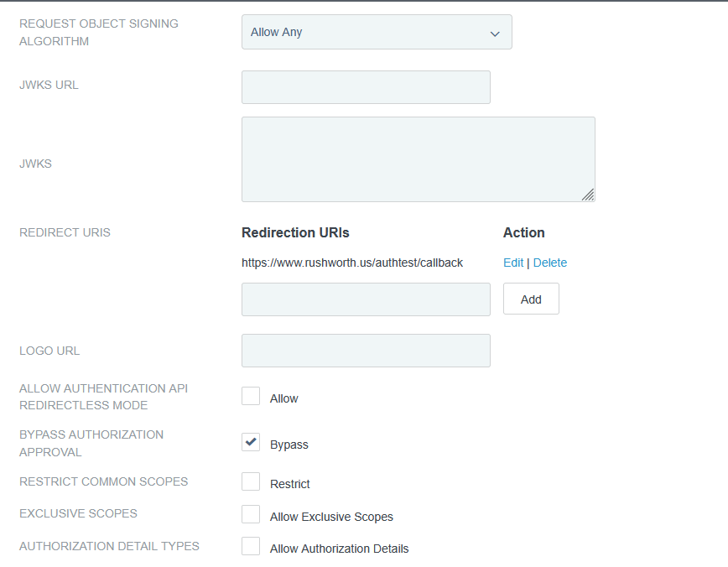Click the 'Allow' label for redirectless mode
The width and height of the screenshot is (728, 567).
284,398
